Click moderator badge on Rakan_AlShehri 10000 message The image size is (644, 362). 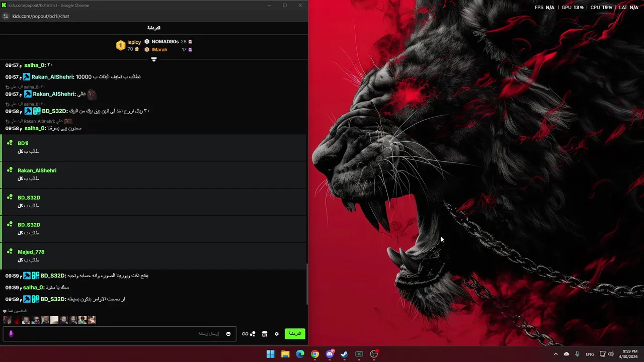point(27,77)
